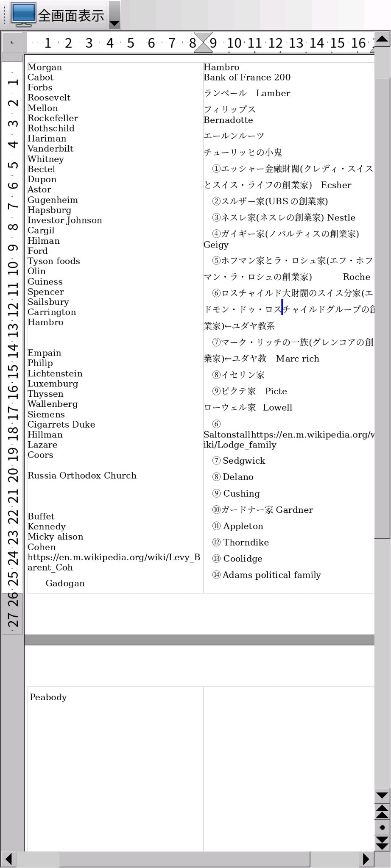Click the text チューリッヒの小鬼
Image resolution: width=391 pixels, height=868 pixels.
[243, 152]
